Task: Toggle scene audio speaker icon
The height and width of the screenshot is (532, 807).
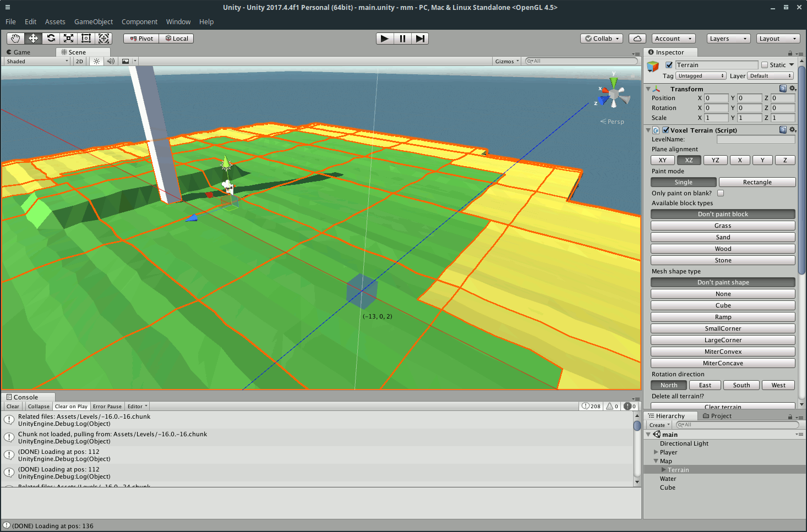Action: point(111,61)
